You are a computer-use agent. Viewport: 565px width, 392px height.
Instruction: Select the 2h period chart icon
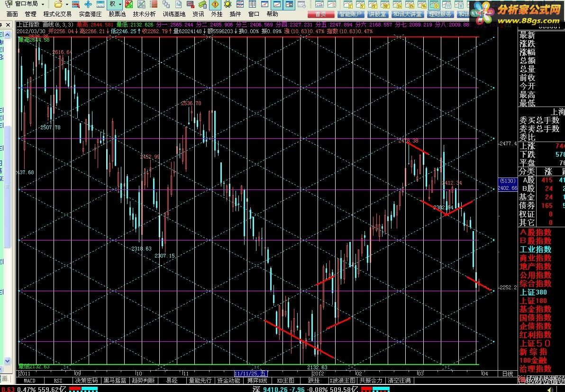410,4
